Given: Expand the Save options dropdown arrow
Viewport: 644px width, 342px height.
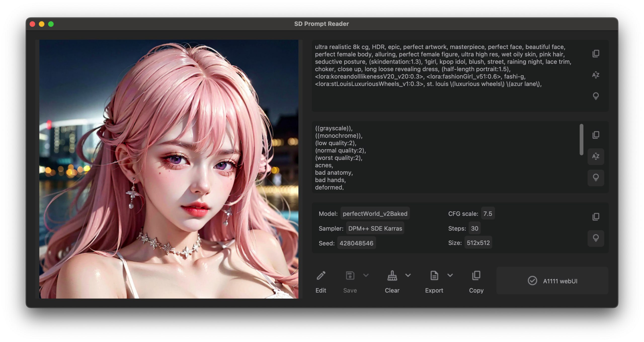Looking at the screenshot, I should (x=366, y=275).
